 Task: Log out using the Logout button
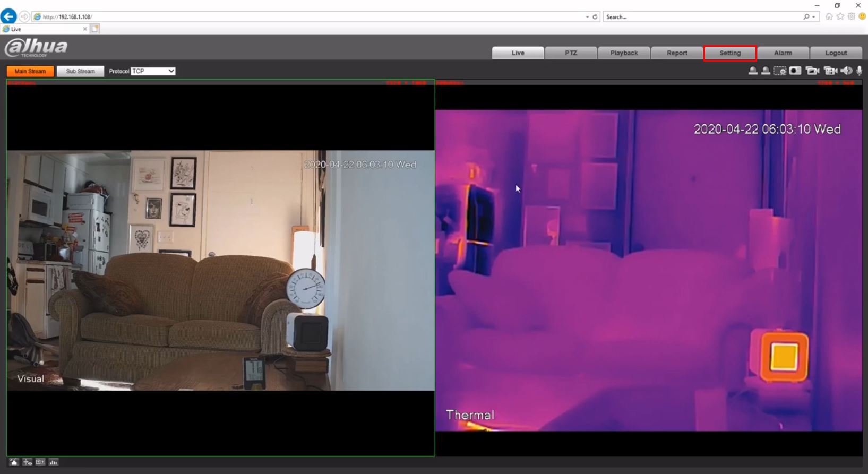point(836,53)
